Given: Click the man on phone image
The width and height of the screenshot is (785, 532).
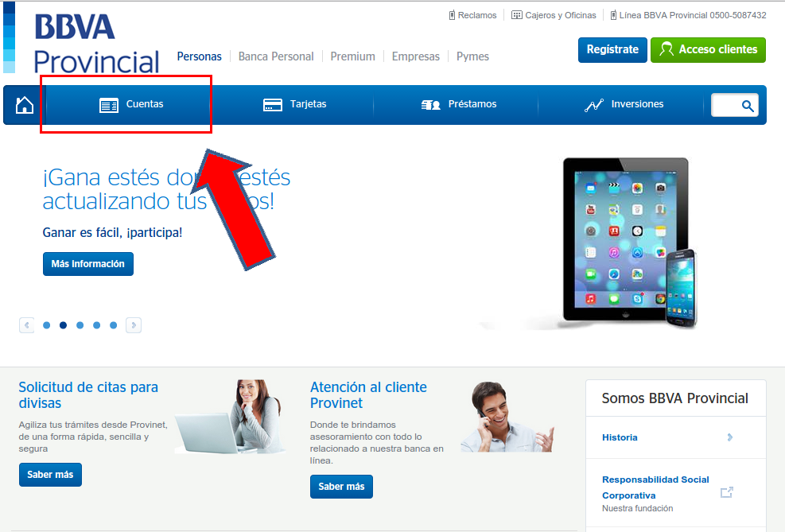Looking at the screenshot, I should click(507, 417).
